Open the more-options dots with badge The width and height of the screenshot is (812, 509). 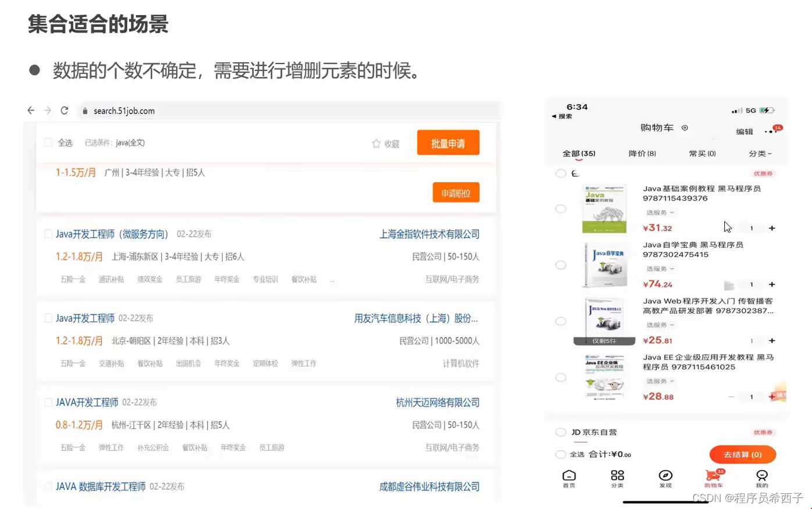click(772, 130)
